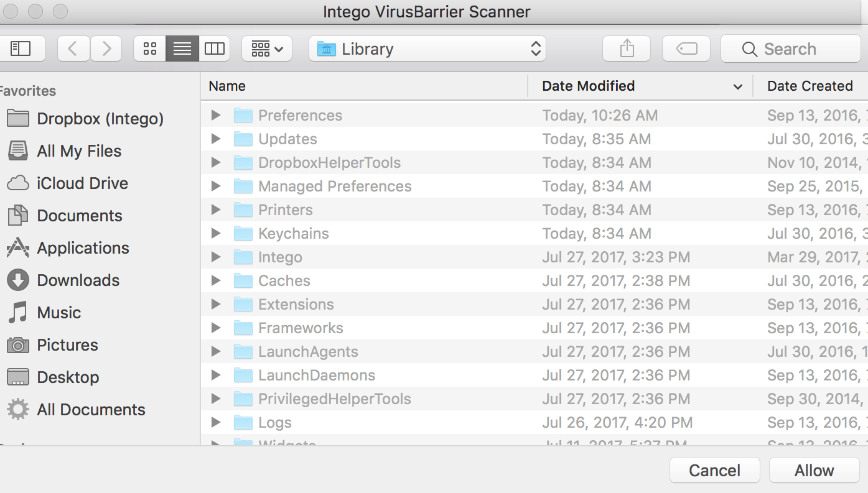Sort by Date Modified column header
The image size is (868, 493).
641,86
